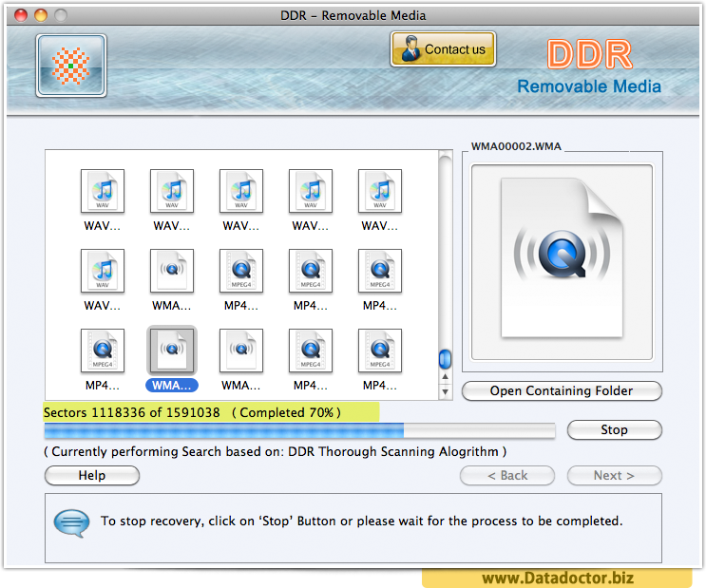Open the Help button

click(92, 476)
